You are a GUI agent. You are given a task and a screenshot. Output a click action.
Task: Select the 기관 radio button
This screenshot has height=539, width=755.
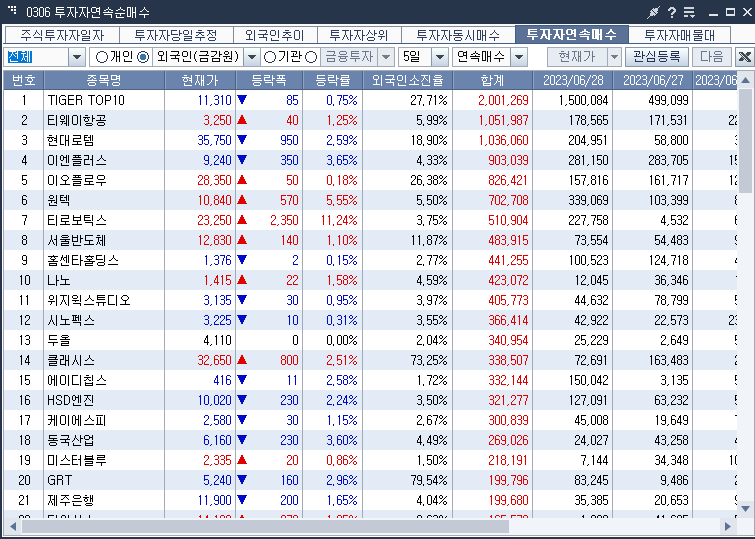pos(270,57)
